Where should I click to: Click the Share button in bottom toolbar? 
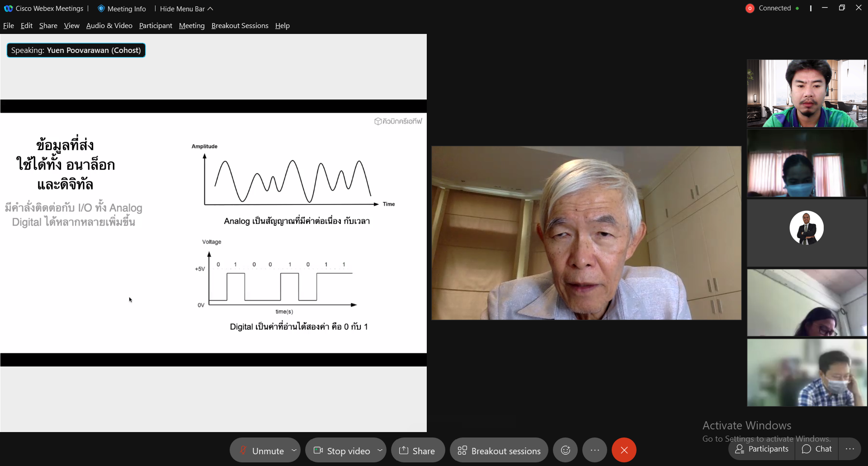coord(417,451)
